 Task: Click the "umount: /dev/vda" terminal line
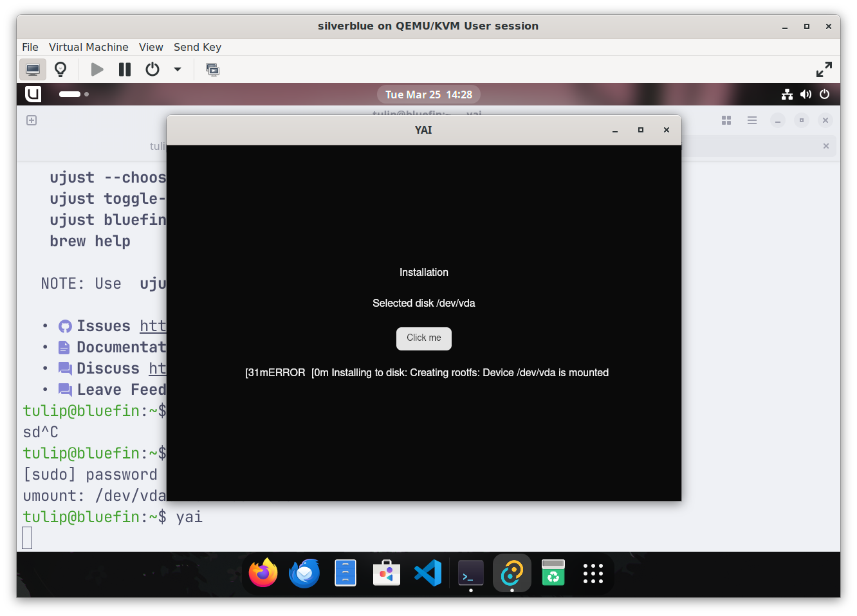(95, 496)
